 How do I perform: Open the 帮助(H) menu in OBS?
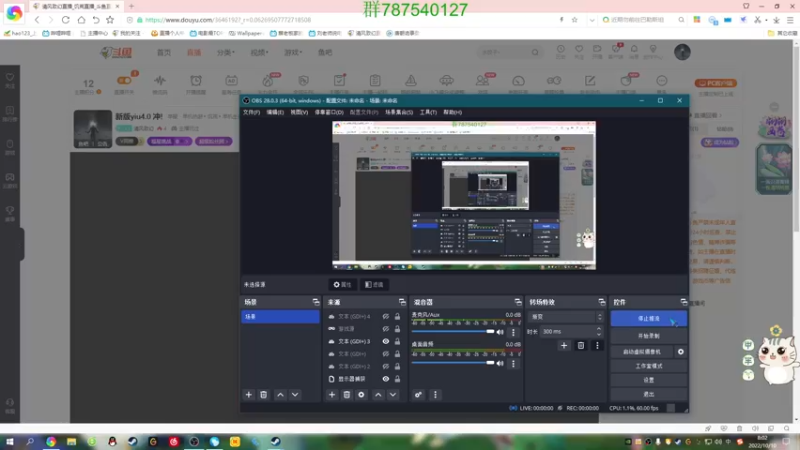[x=453, y=112]
